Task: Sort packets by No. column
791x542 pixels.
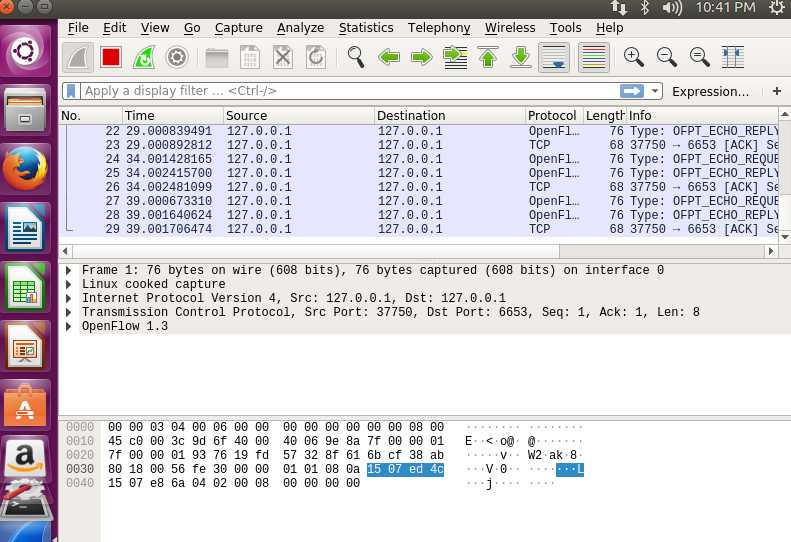Action: (91, 116)
